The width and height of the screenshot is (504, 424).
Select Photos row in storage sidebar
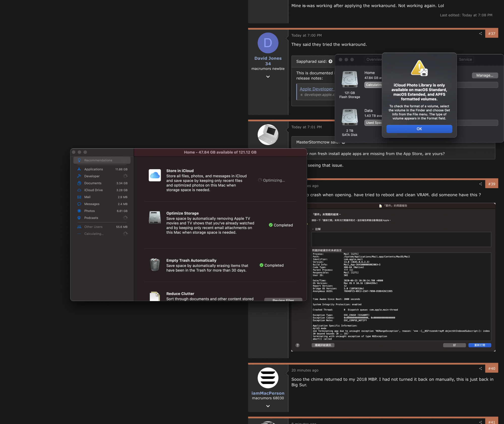102,211
